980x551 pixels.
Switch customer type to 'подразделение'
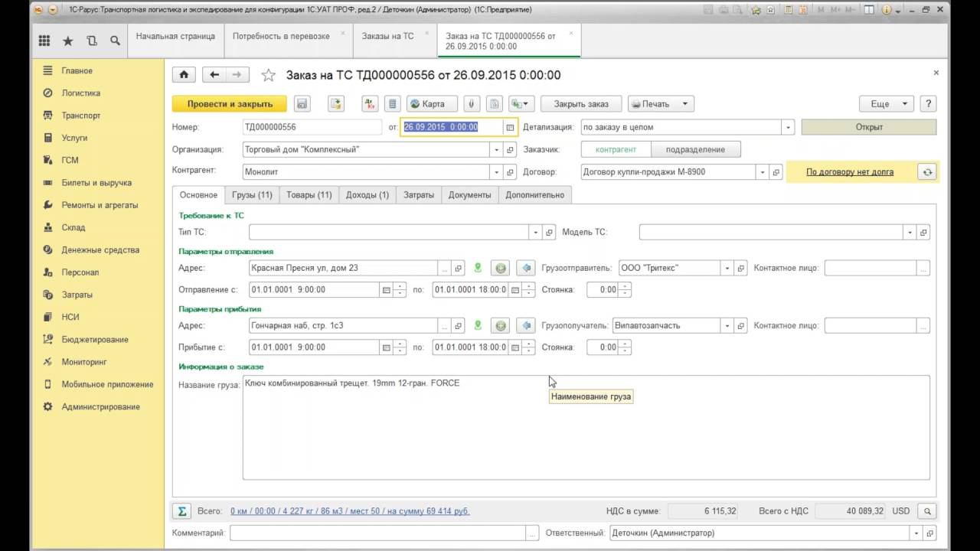pos(696,150)
